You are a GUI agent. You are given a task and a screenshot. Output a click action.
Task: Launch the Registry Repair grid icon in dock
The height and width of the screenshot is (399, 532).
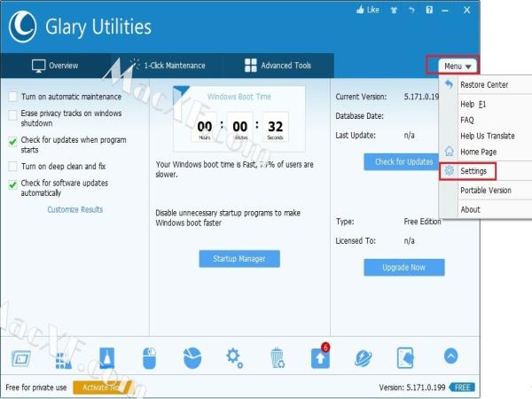[x=64, y=360]
